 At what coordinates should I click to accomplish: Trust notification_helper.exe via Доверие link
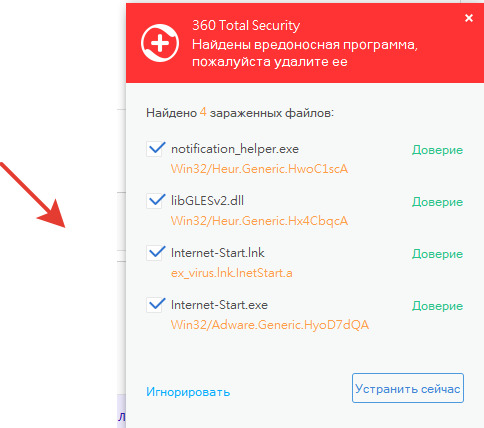437,150
